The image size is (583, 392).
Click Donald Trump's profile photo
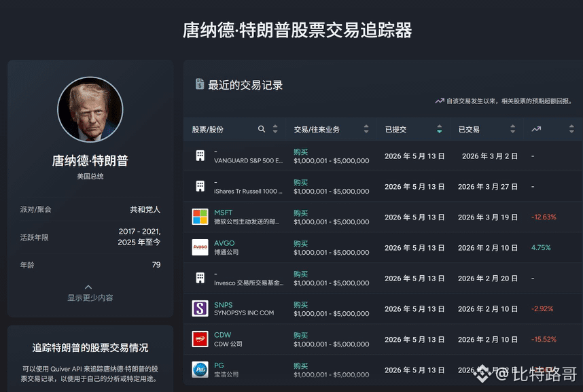90,109
